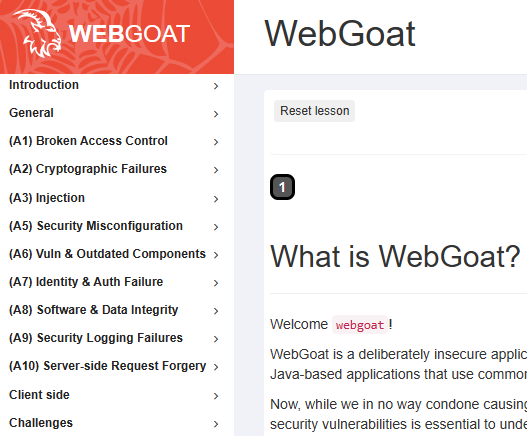Click the chevron icon beside Injection

[216, 199]
